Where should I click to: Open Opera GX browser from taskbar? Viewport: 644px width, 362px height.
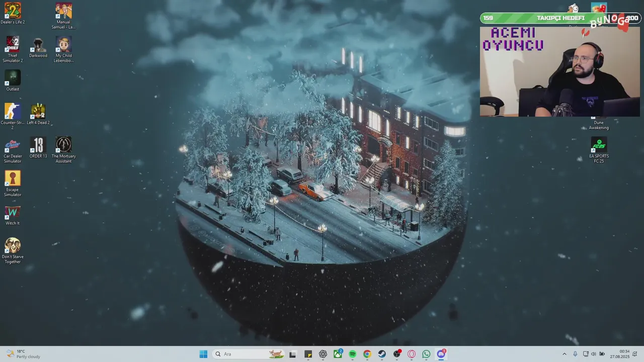click(x=412, y=354)
